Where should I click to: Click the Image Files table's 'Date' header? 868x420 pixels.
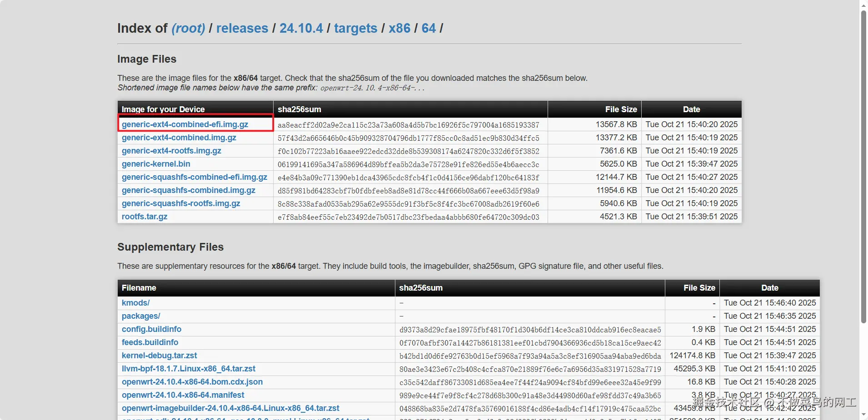click(691, 109)
